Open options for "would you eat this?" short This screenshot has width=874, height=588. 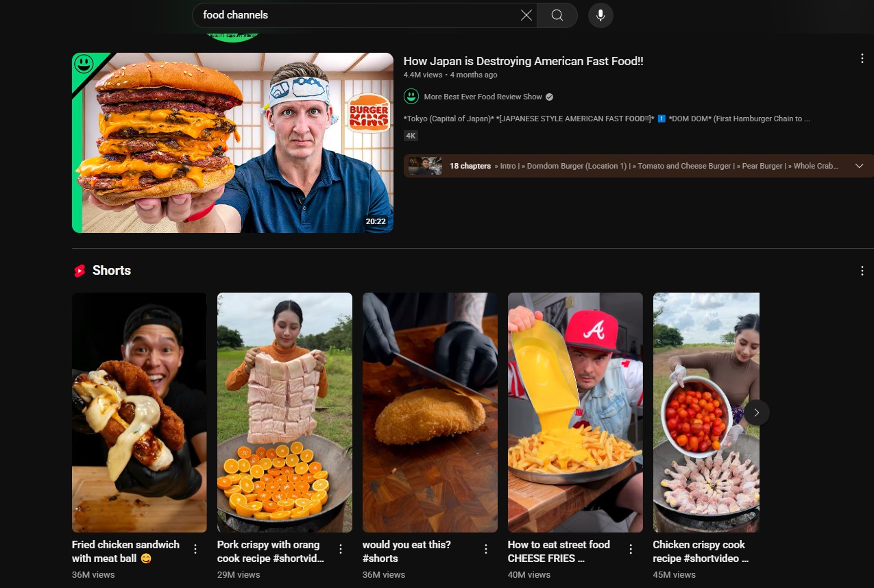(486, 549)
